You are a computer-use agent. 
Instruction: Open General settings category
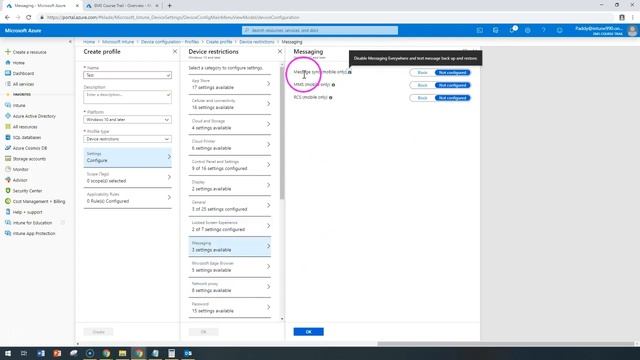pyautogui.click(x=230, y=206)
